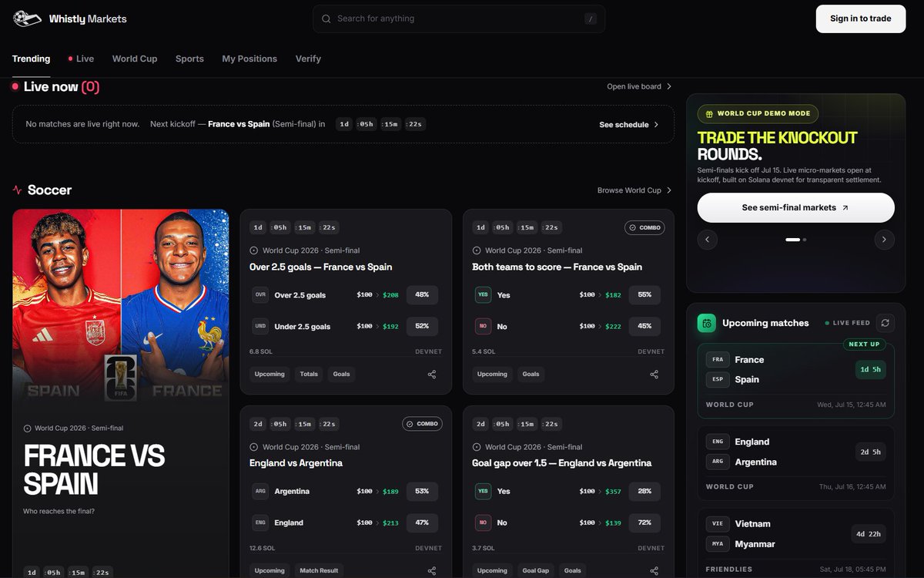Screen dimensions: 924x578
Task: Click the search magnifier icon
Action: pos(326,18)
